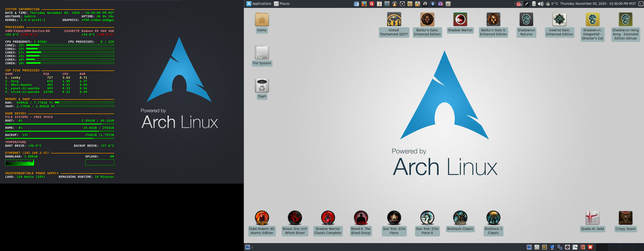Click the Xorg row in top processes
The image size is (644, 251).
tap(46, 81)
